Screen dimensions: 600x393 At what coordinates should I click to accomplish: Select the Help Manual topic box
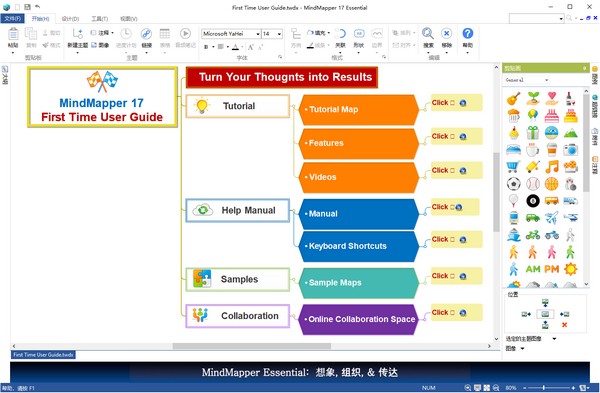click(238, 210)
